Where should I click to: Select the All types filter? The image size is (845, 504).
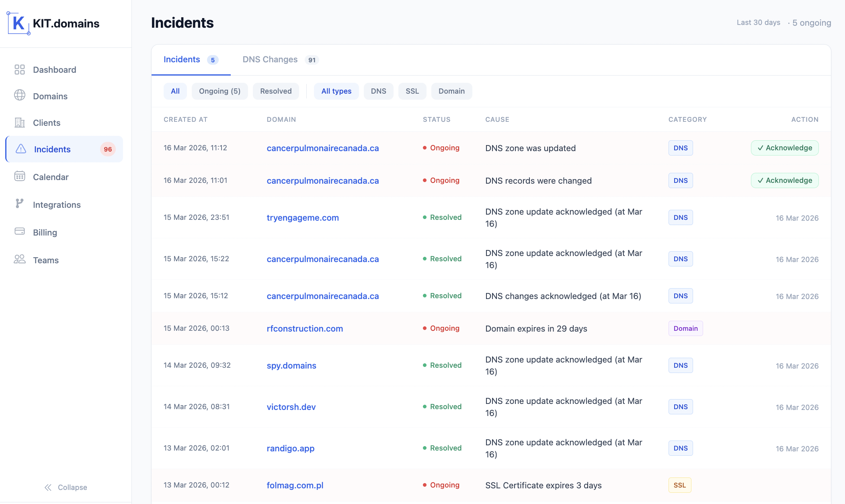[x=336, y=91]
